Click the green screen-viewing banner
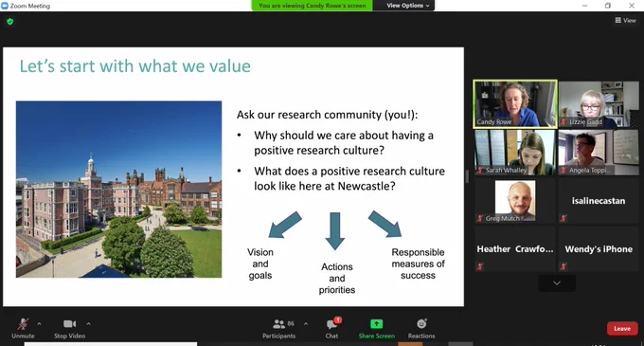The height and width of the screenshot is (346, 644). [313, 6]
